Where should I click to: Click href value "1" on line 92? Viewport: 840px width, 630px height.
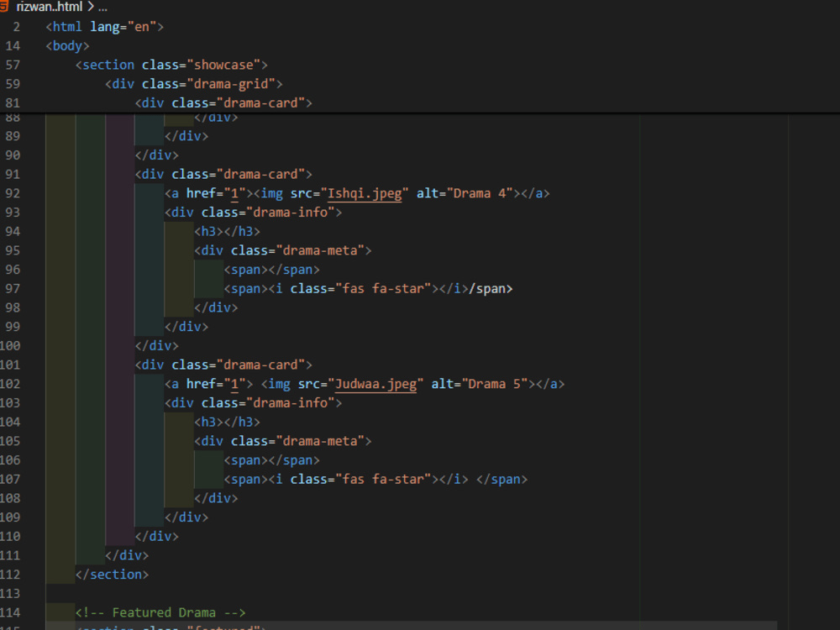tap(234, 193)
